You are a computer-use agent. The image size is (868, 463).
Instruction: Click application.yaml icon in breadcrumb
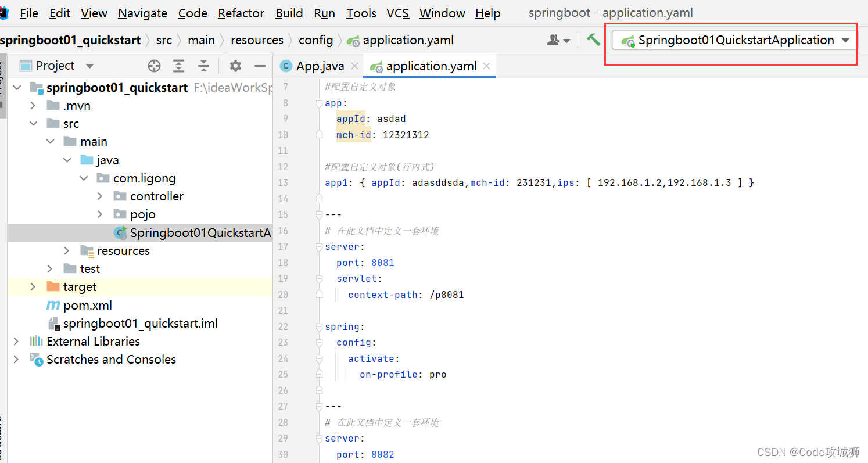pyautogui.click(x=353, y=40)
